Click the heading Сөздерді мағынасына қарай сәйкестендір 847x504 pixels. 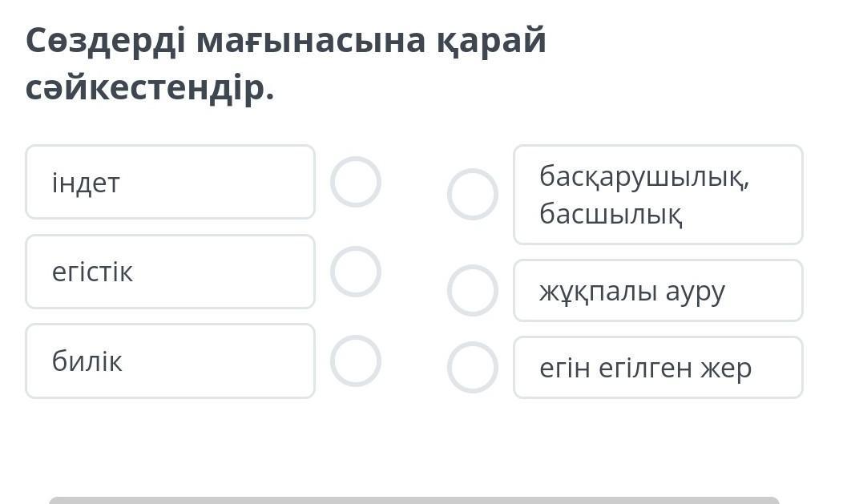[x=286, y=64]
